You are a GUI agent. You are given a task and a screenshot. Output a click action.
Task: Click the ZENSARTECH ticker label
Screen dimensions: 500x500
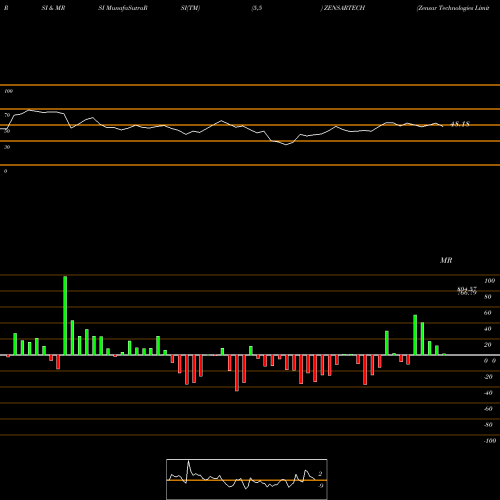click(x=344, y=8)
